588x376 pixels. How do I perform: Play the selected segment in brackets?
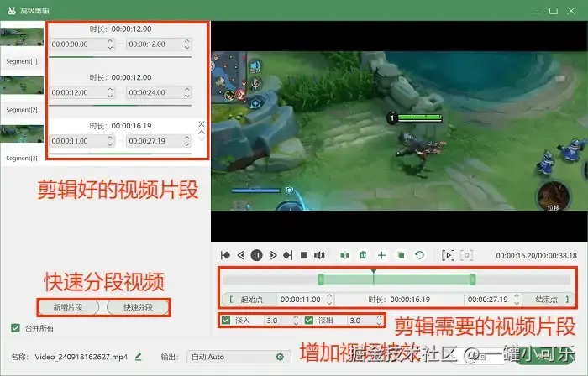tap(448, 255)
